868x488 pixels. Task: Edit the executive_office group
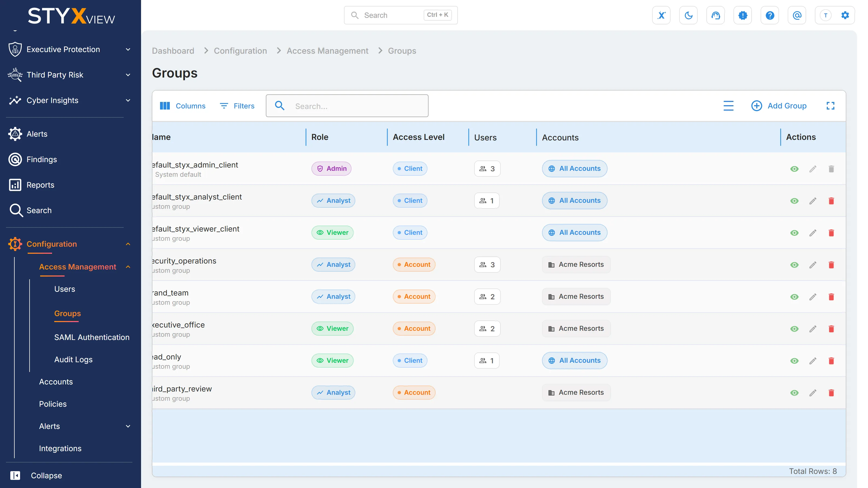[x=813, y=329]
